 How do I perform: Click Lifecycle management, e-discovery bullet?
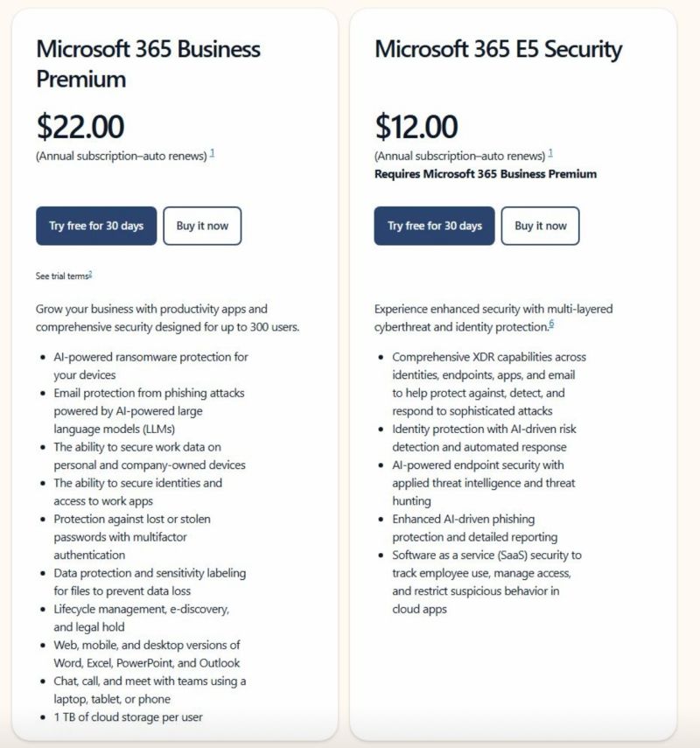point(141,618)
